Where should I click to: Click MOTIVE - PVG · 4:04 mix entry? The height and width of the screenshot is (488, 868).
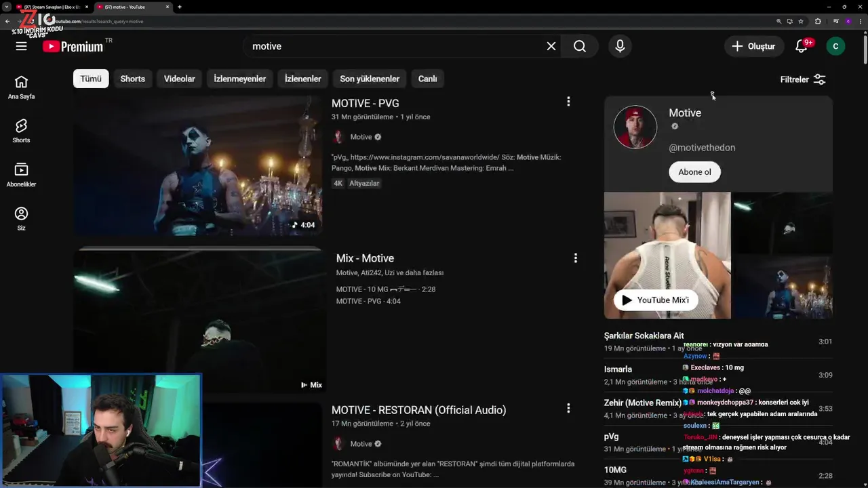[x=368, y=301]
